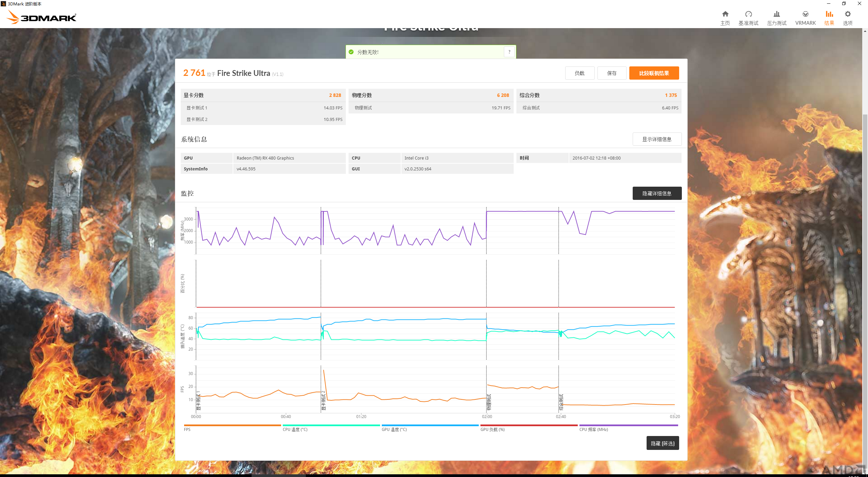Toggle the FPS orange legend filter

click(x=232, y=428)
